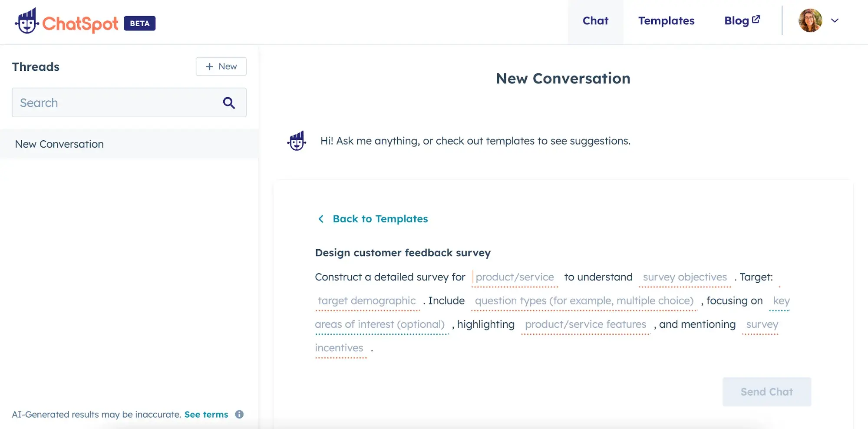Click the BETA badge next to the logo

click(x=139, y=23)
